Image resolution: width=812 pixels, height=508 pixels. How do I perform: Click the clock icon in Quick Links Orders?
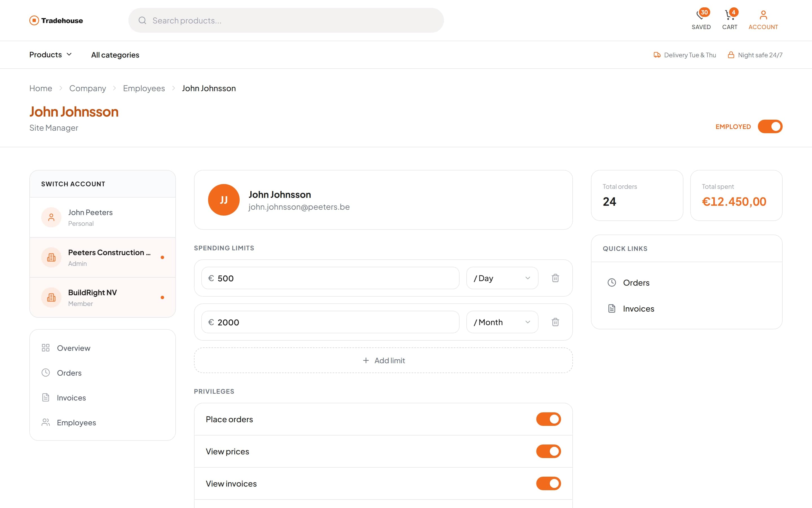[x=611, y=283]
